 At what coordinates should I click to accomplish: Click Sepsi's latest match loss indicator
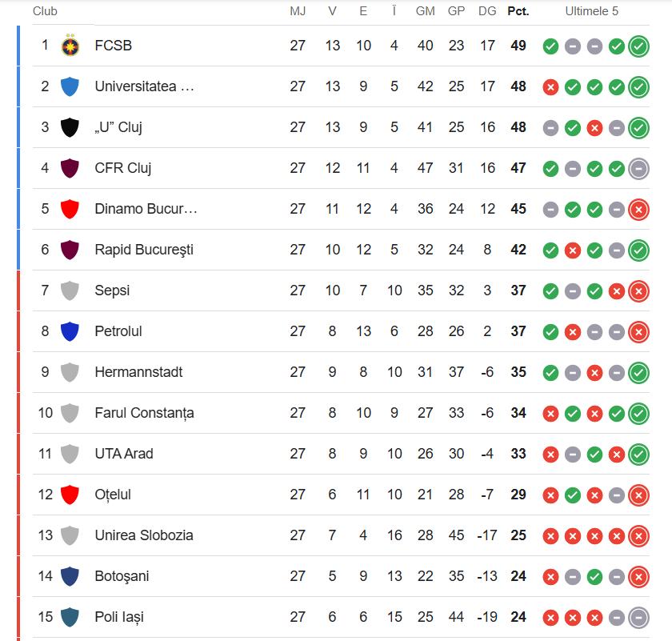pyautogui.click(x=638, y=290)
